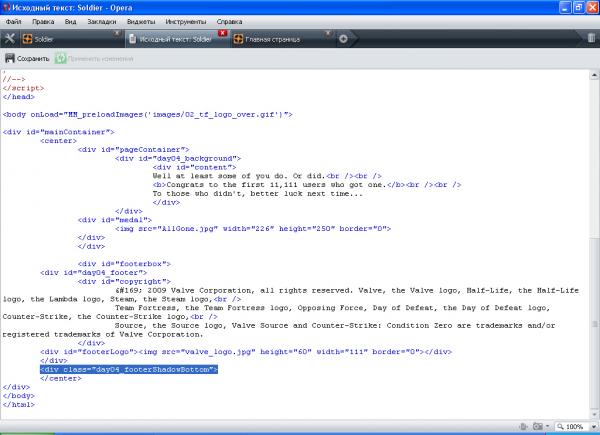Switch to the Главная страница tab

point(281,39)
